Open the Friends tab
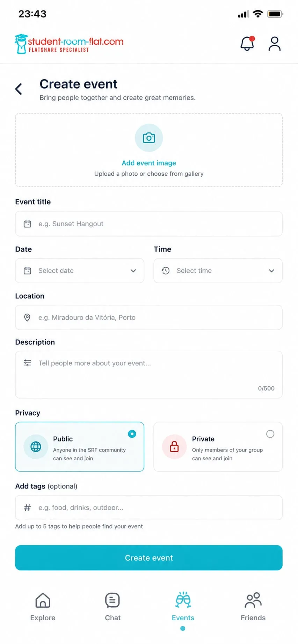This screenshot has width=298, height=644. pyautogui.click(x=253, y=607)
